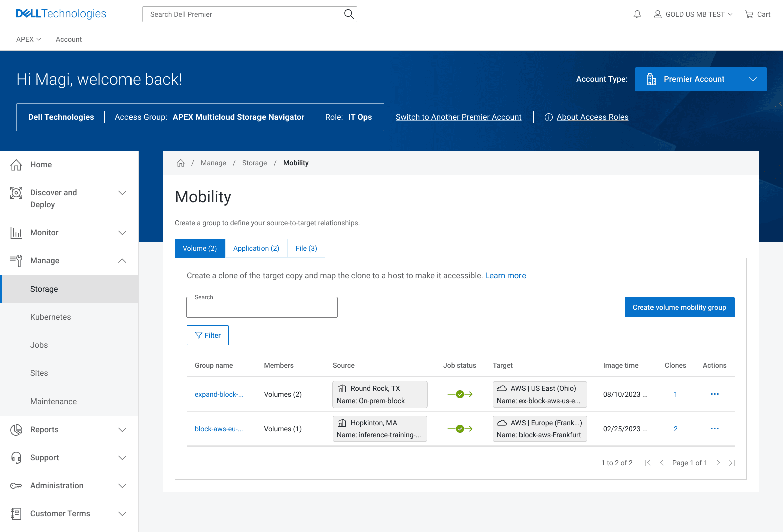783x532 pixels.
Task: Expand the Reports section chevron
Action: coord(122,430)
